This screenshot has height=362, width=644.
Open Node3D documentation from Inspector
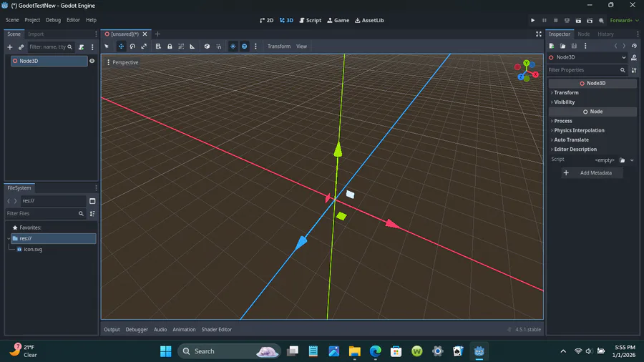[634, 57]
